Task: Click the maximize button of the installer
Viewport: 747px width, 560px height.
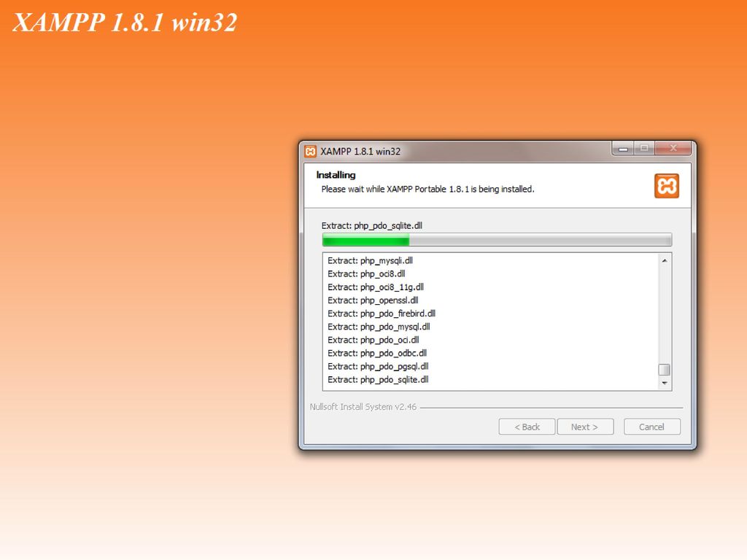Action: point(644,149)
